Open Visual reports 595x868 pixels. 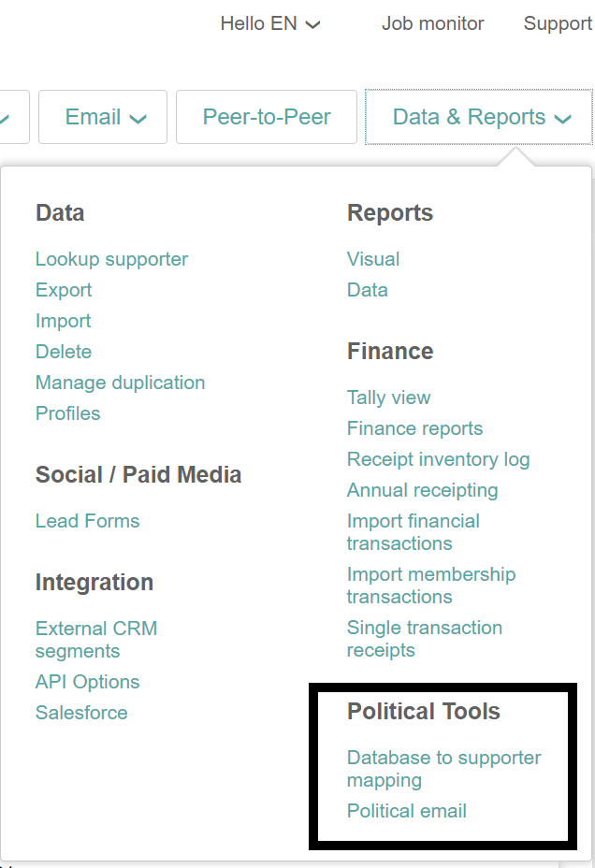(x=372, y=259)
